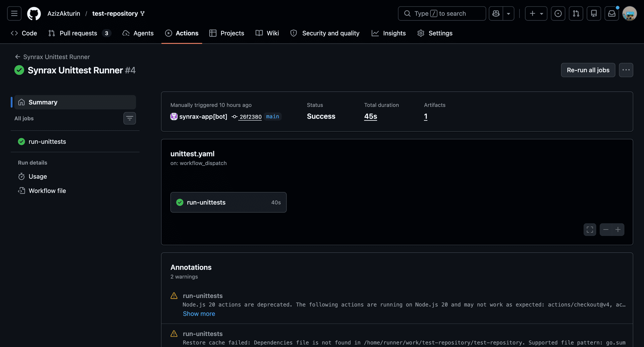Open run-unittests Restore cache failed annotation
Screen dimensions: 644x347
203,334
